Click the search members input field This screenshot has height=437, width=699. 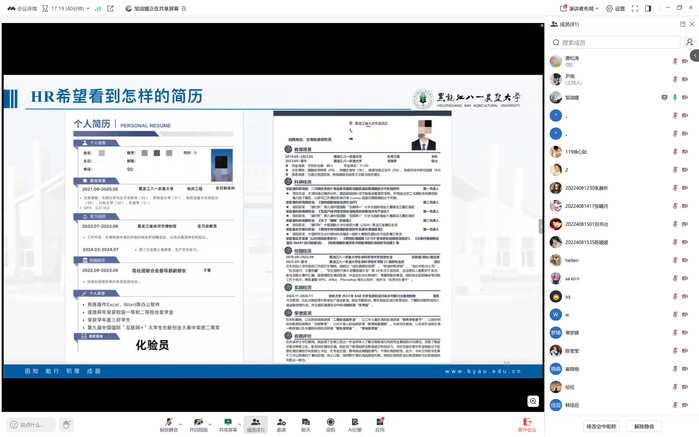coord(615,43)
